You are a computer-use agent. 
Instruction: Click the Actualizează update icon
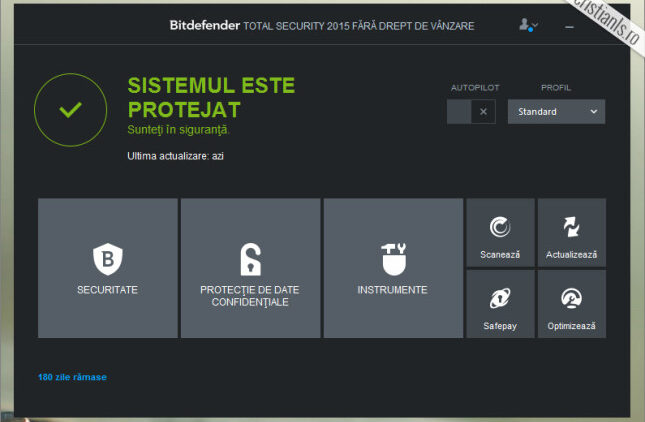point(571,229)
